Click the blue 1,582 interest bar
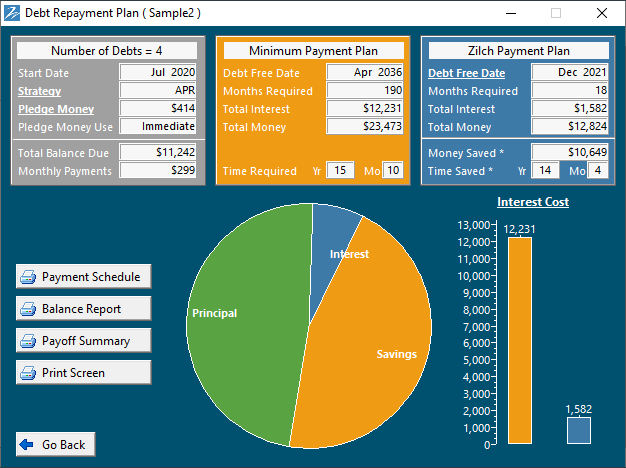Viewport: 626px width, 468px height. pos(578,431)
